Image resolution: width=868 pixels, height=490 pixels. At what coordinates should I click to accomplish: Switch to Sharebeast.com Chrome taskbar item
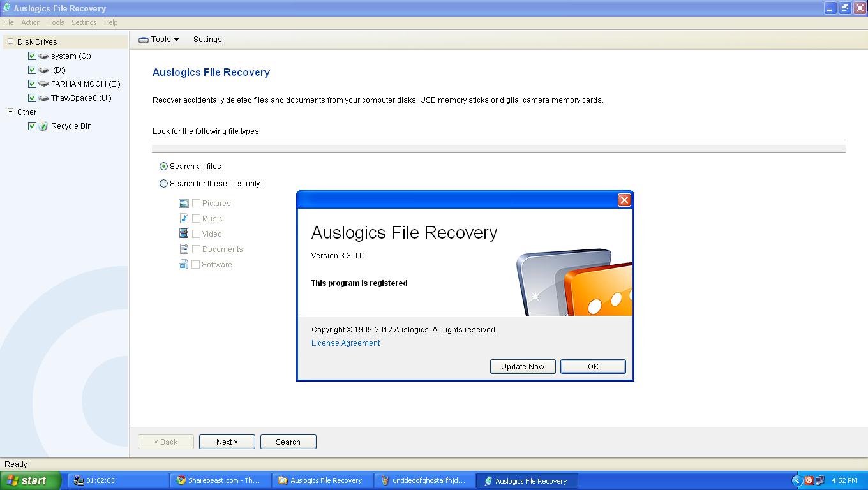[220, 480]
